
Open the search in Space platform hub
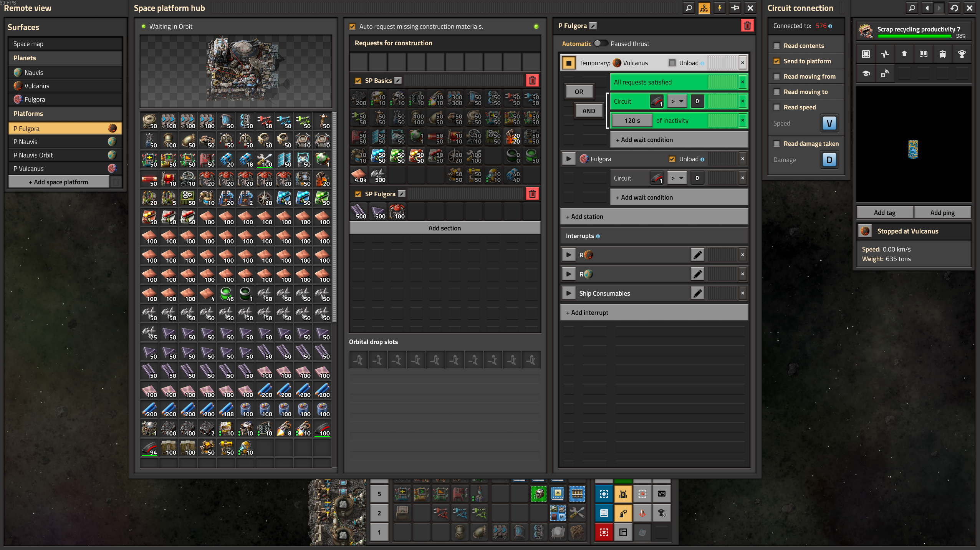(689, 8)
